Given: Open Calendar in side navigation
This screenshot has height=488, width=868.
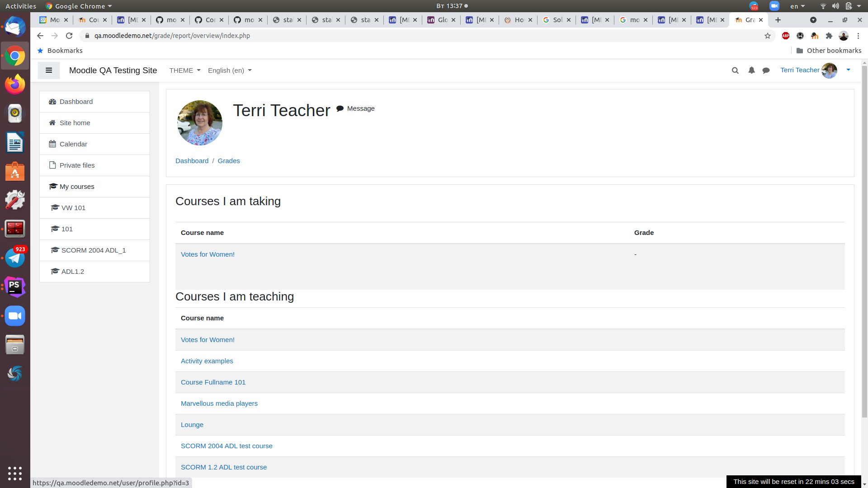Looking at the screenshot, I should point(94,144).
